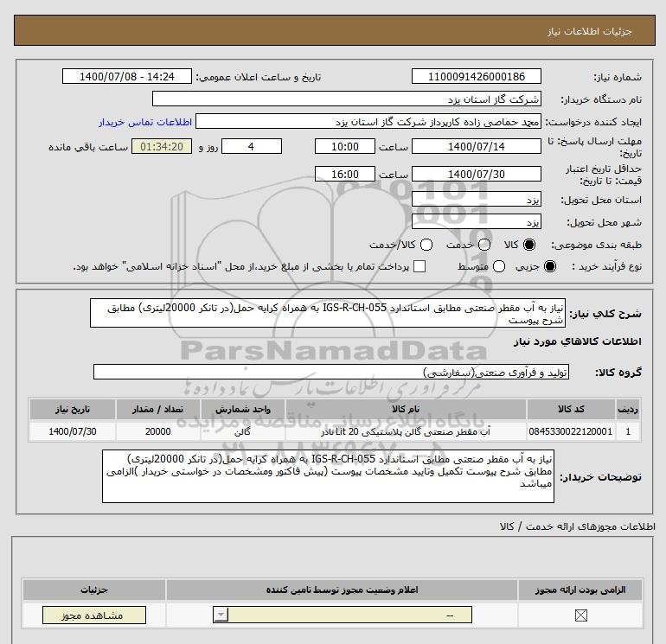The image size is (666, 644).
Task: Click row number 1 cell
Action: coord(627,431)
